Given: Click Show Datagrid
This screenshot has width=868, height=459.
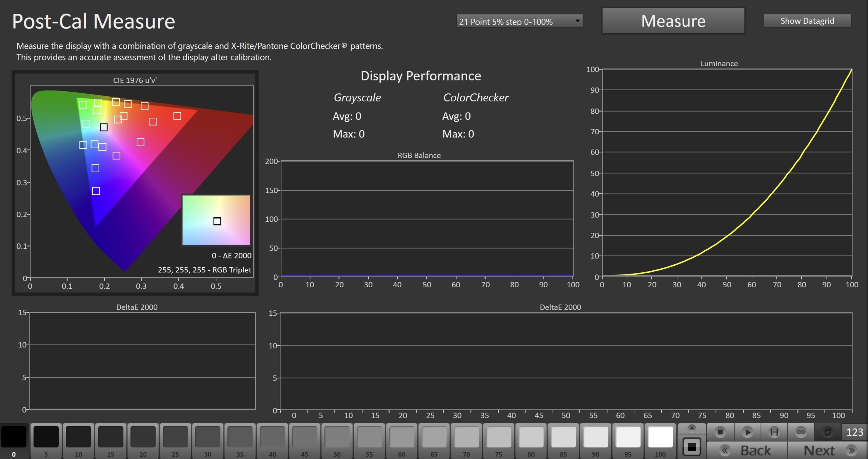Looking at the screenshot, I should [x=807, y=21].
